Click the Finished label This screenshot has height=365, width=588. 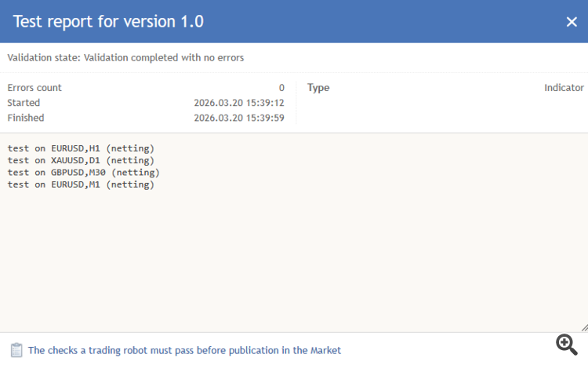(x=26, y=118)
